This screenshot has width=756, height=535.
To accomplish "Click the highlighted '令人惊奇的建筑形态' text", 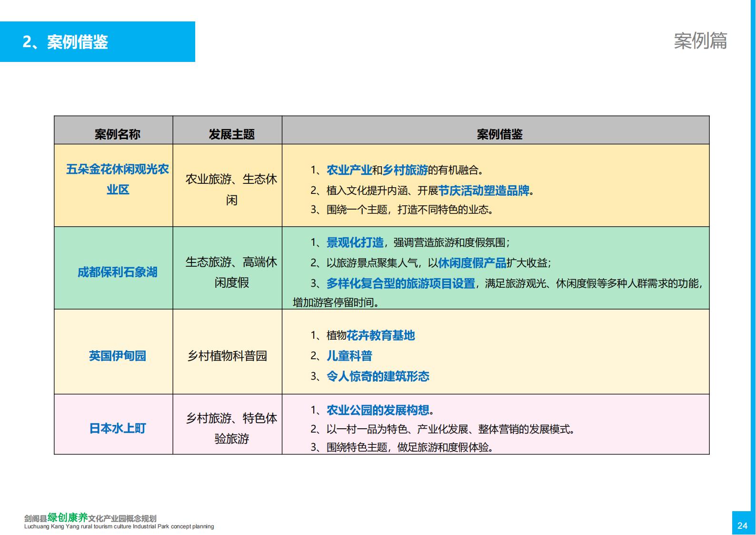I will point(378,376).
